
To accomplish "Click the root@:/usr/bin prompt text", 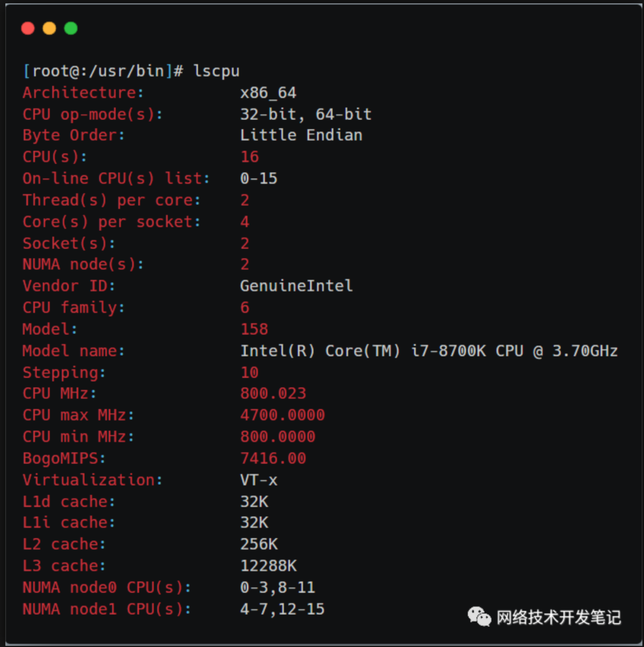I will pyautogui.click(x=98, y=71).
